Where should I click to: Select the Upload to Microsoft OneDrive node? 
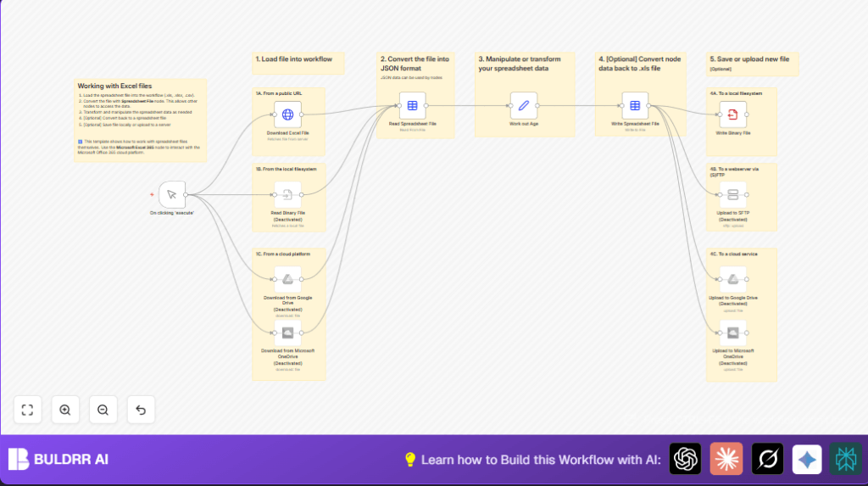tap(732, 332)
